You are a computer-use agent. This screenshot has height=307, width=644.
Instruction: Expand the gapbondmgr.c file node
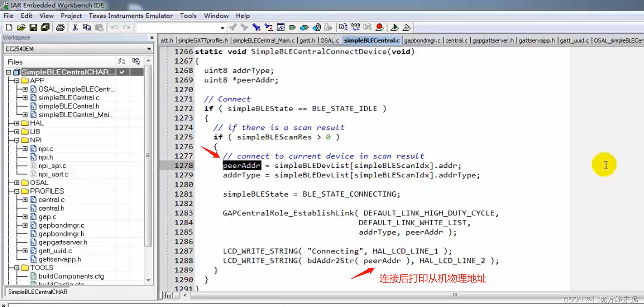[x=25, y=225]
